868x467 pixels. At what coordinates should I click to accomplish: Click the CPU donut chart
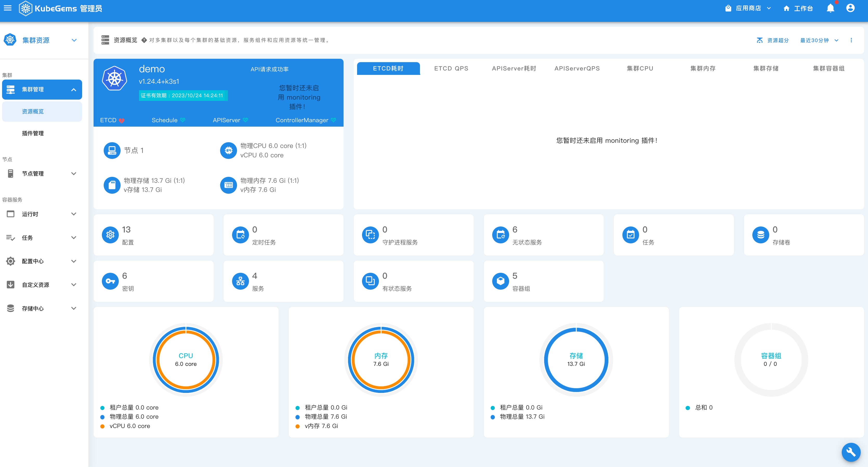[x=186, y=360]
